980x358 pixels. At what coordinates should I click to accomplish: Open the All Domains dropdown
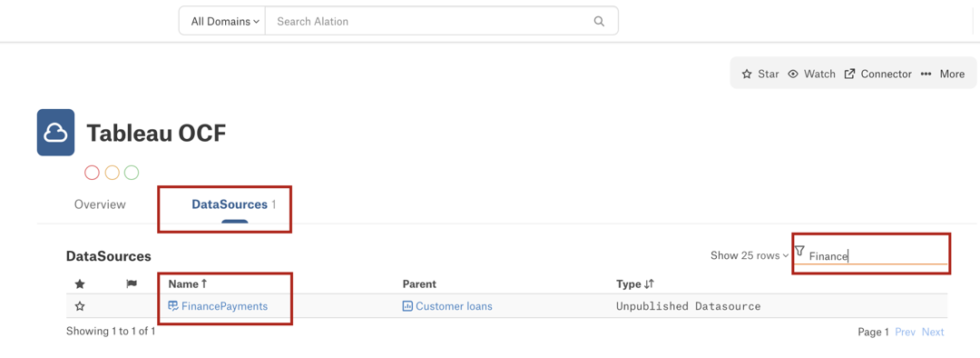(x=222, y=21)
